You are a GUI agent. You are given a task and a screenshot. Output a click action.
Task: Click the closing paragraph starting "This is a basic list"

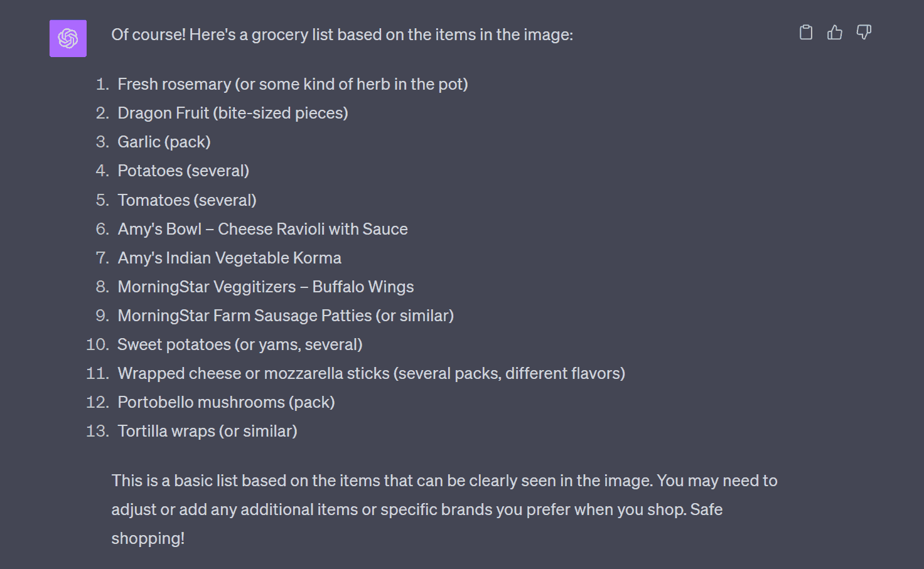444,481
